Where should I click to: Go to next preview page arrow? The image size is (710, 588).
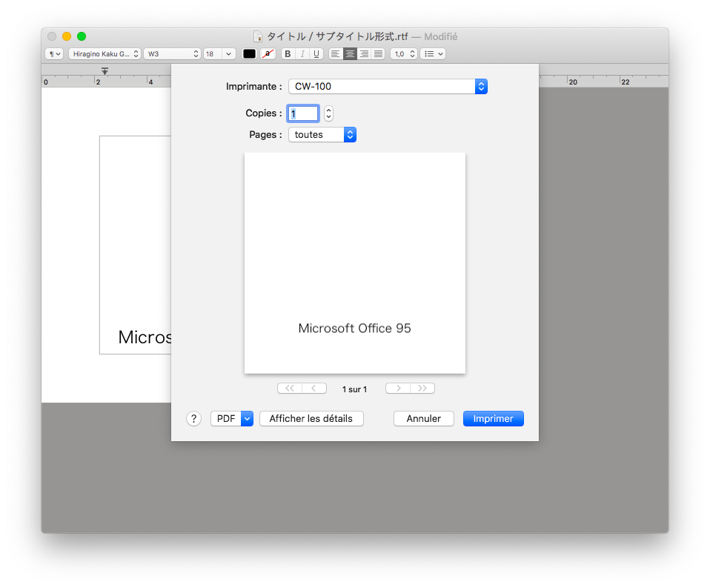(x=398, y=389)
